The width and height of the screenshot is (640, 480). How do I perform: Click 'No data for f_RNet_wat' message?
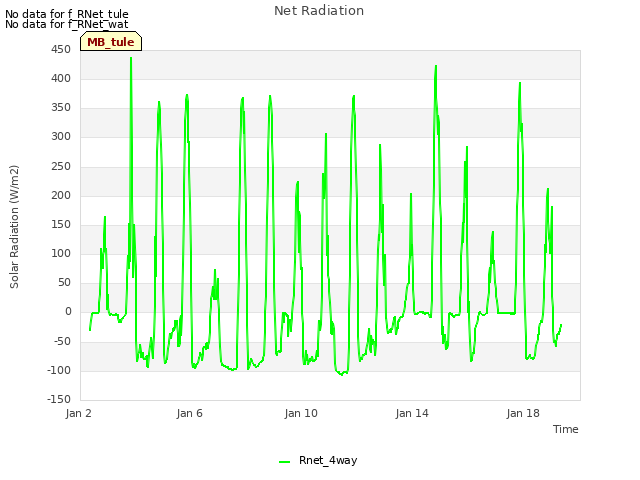pyautogui.click(x=67, y=24)
